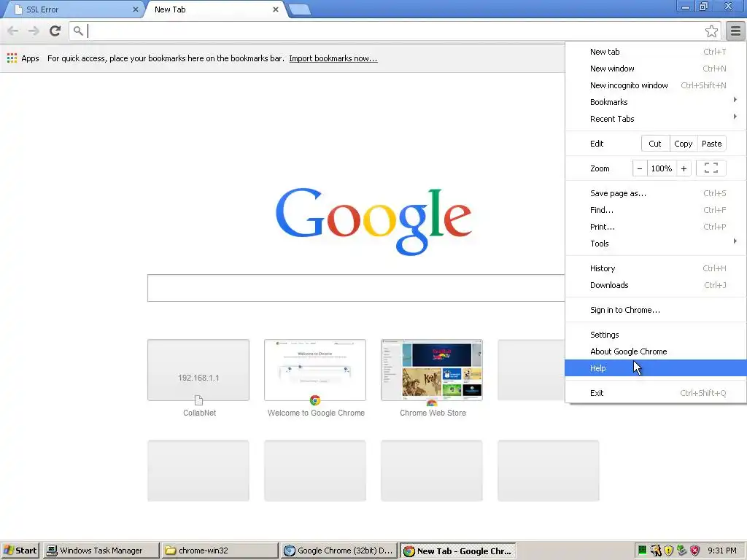
Task: Open the Apps grid icon in bookmarks bar
Action: (12, 58)
